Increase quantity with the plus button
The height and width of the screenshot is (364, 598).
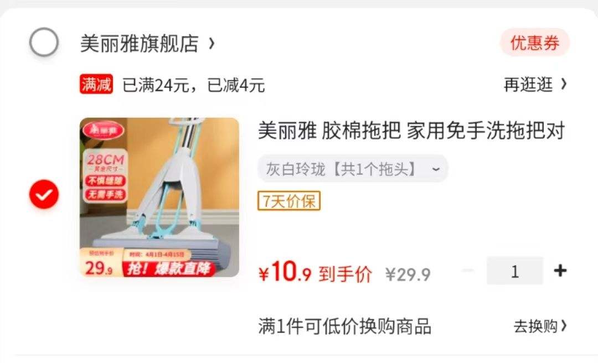pos(560,271)
